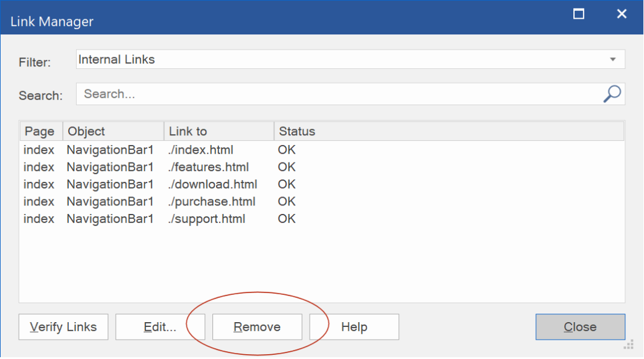Maximize the Link Manager window
The width and height of the screenshot is (644, 359).
[x=579, y=14]
